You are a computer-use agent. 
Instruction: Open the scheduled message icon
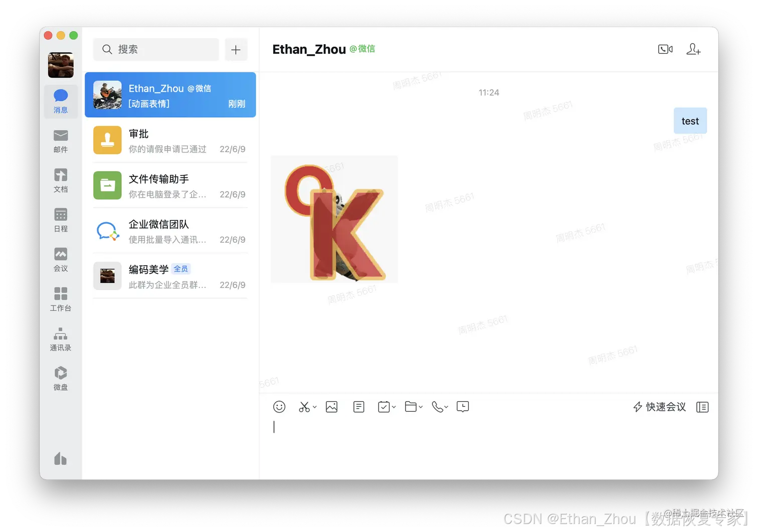click(462, 407)
